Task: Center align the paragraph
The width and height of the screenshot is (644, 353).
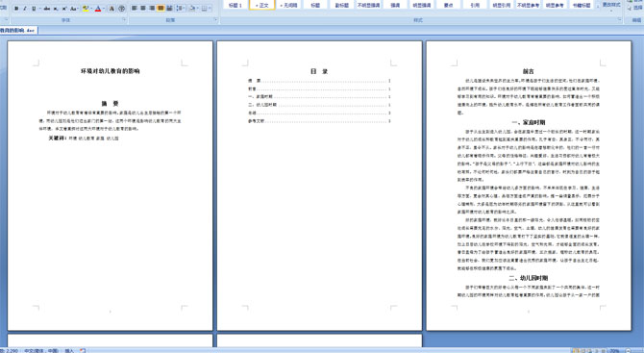Action: (x=143, y=9)
